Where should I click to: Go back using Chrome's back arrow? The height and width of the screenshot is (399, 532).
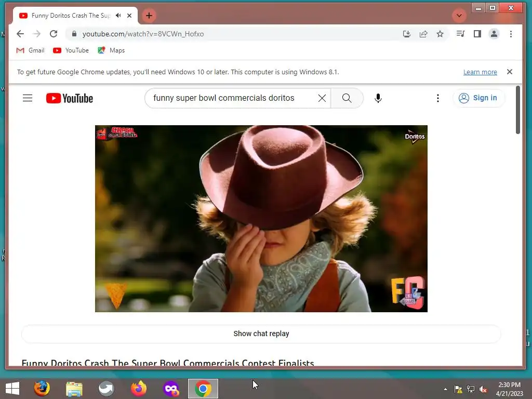pos(20,34)
